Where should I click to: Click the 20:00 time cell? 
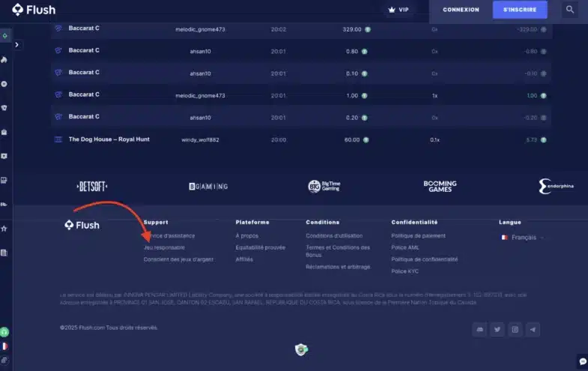click(x=278, y=140)
